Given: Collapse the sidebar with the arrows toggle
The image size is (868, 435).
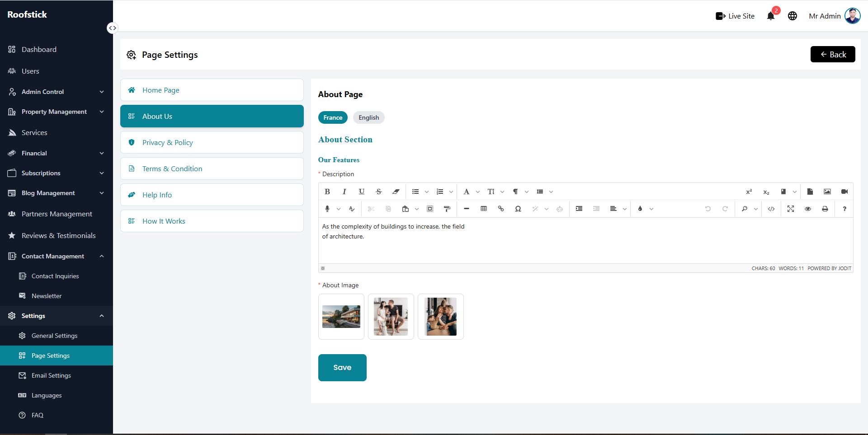Looking at the screenshot, I should coord(112,28).
